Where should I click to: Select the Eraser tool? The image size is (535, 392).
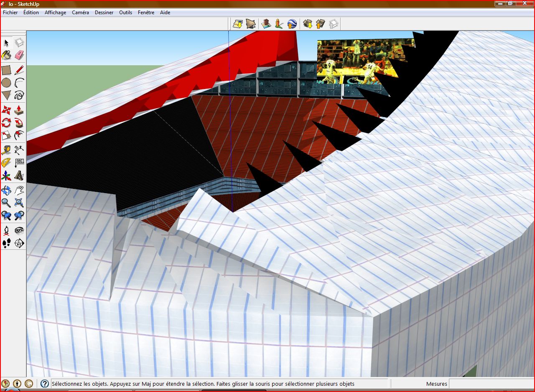pyautogui.click(x=19, y=55)
